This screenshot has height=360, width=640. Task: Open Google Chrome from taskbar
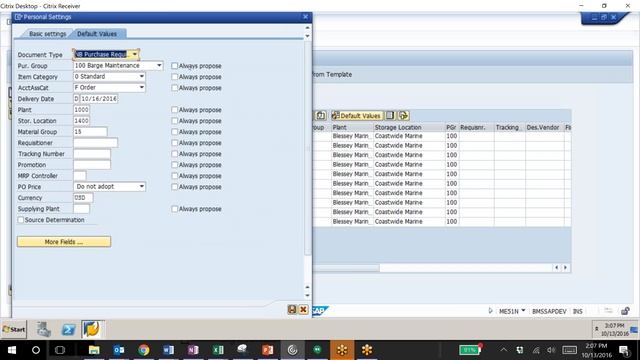(x=143, y=350)
